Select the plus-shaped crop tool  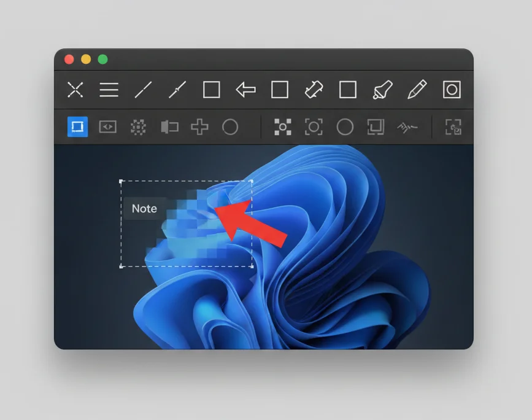tap(199, 127)
